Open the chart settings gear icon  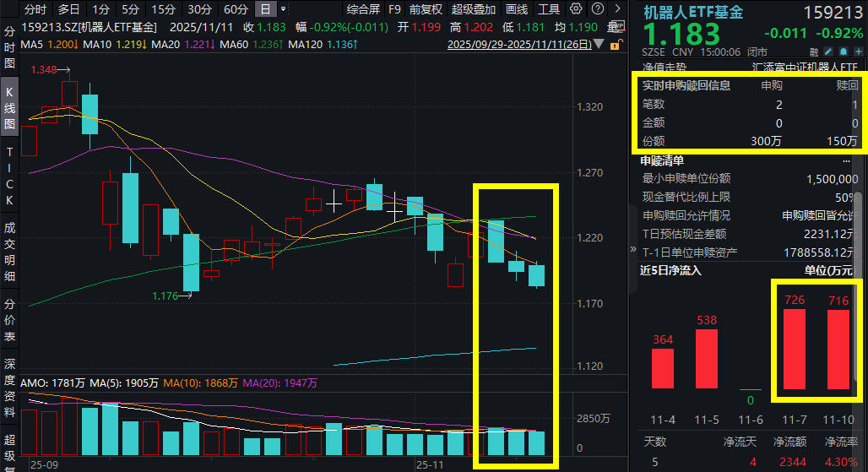[x=576, y=8]
